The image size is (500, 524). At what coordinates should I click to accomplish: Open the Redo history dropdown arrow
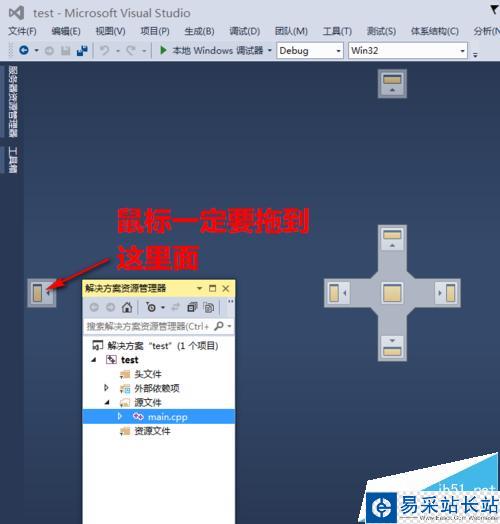(144, 51)
